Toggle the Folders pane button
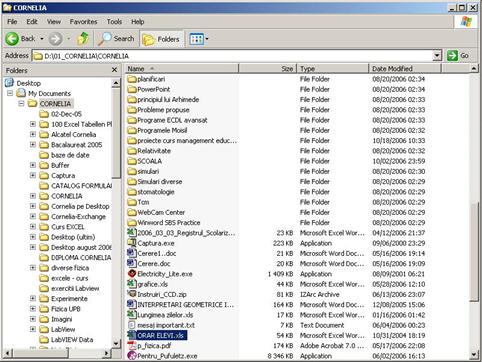The image size is (482, 362). (161, 39)
